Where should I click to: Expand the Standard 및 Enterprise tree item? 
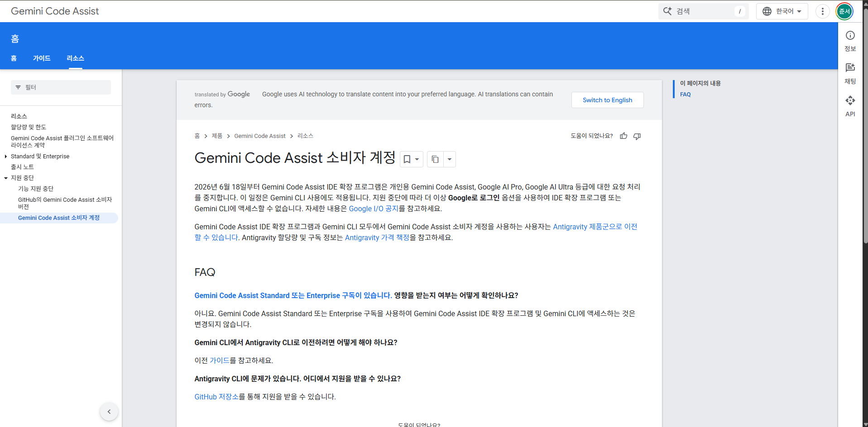tap(5, 157)
